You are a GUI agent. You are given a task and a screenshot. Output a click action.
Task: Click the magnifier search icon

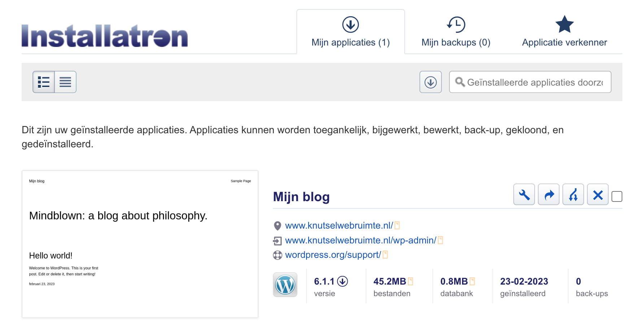(x=460, y=82)
